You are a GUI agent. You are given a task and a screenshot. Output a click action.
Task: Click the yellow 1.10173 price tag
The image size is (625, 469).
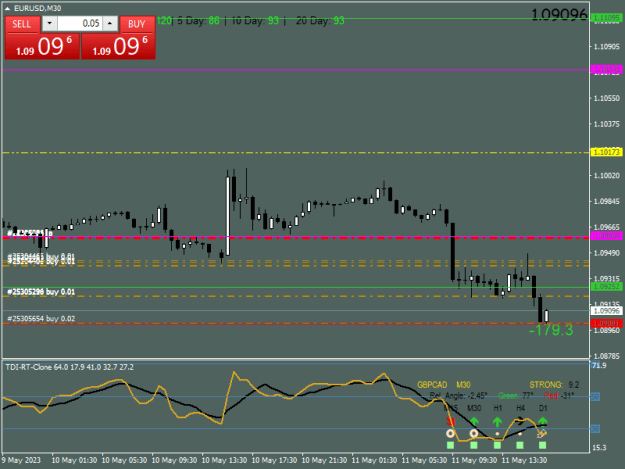pos(606,152)
